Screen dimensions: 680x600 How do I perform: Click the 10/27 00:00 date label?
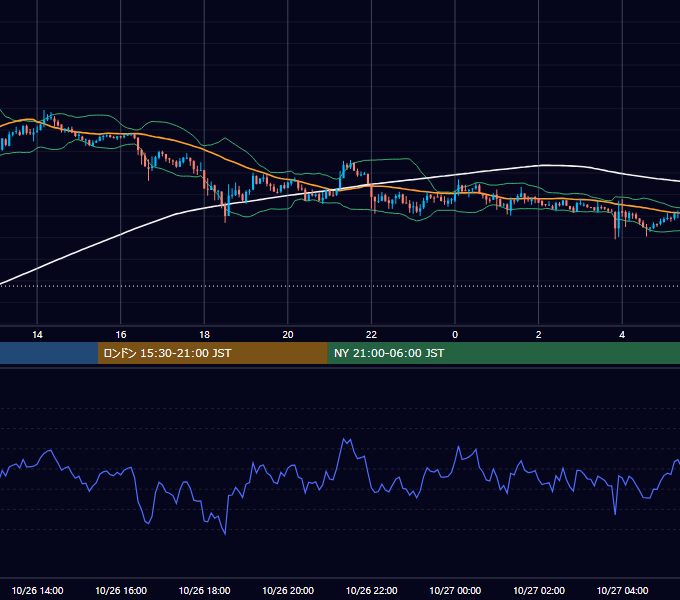click(455, 590)
